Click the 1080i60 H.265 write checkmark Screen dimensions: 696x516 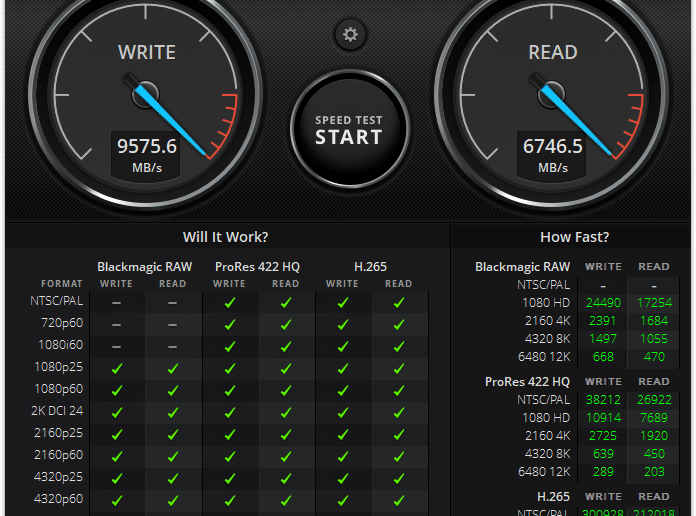pos(343,347)
